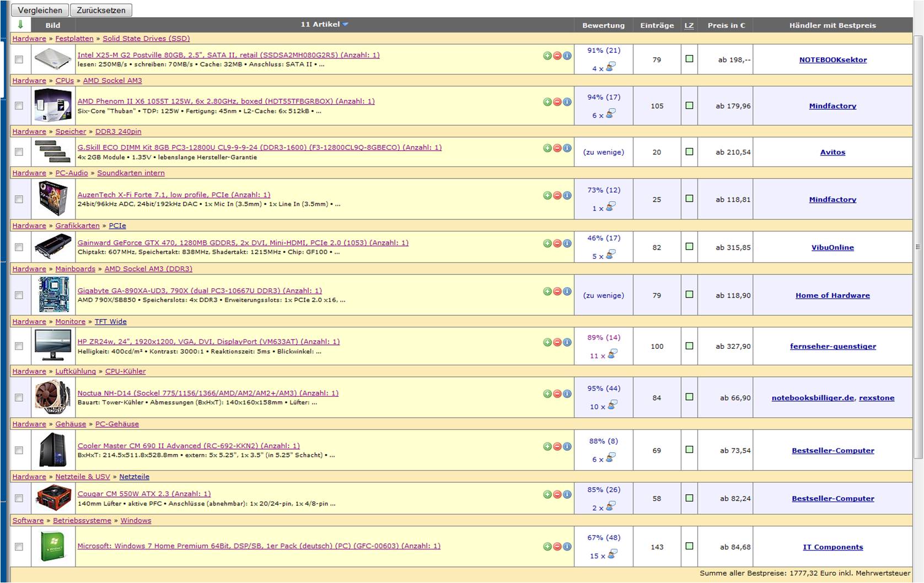This screenshot has width=924, height=583.
Task: Click the red minus icon for AuzenTech X-Fi Forte
Action: 557,196
